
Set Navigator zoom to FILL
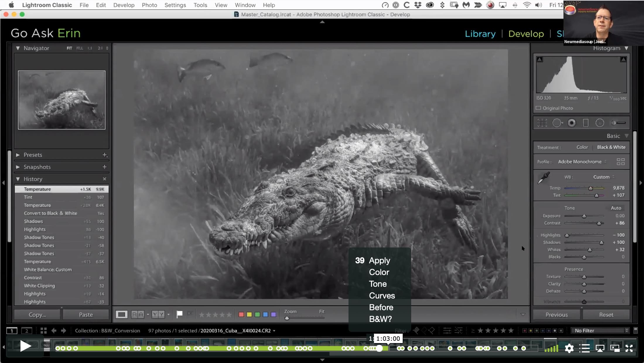tap(80, 48)
